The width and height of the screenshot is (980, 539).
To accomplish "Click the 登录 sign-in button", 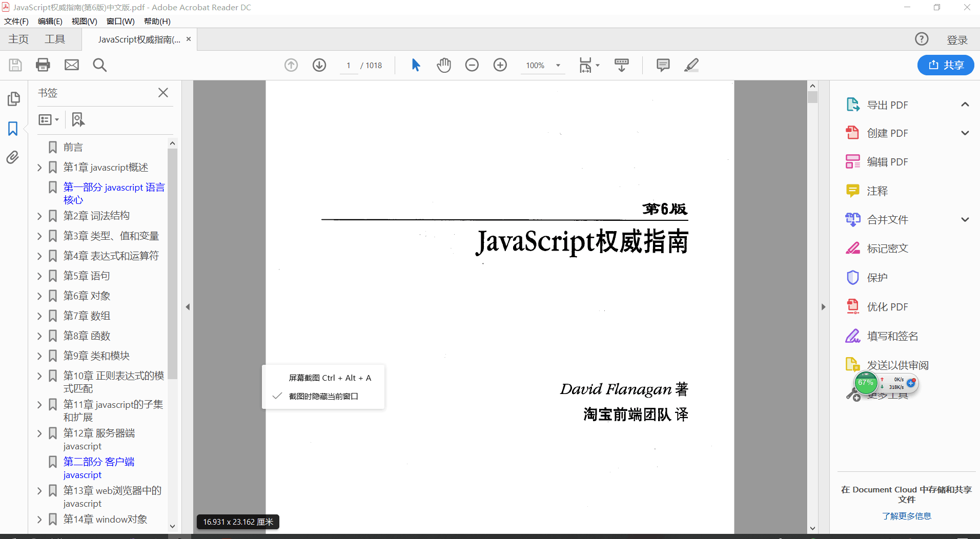I will [x=957, y=40].
